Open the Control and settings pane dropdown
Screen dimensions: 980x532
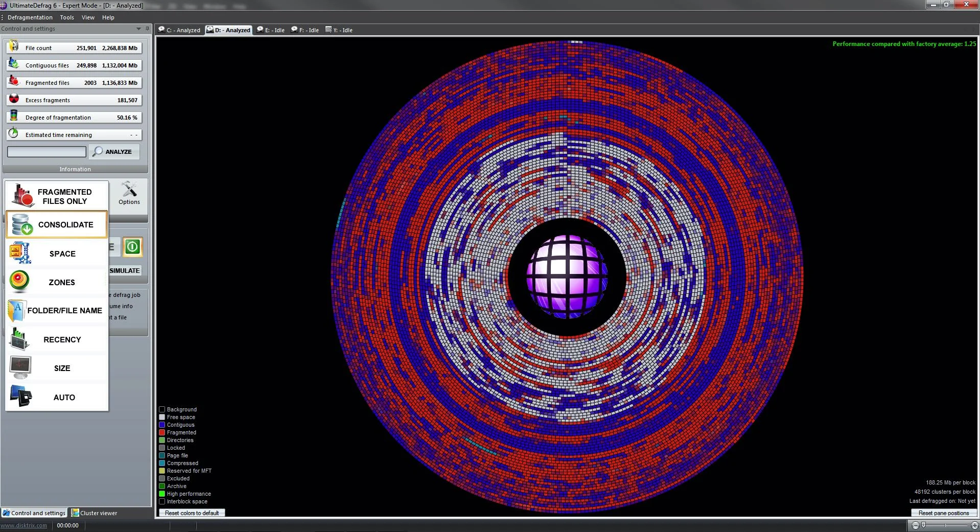(138, 29)
